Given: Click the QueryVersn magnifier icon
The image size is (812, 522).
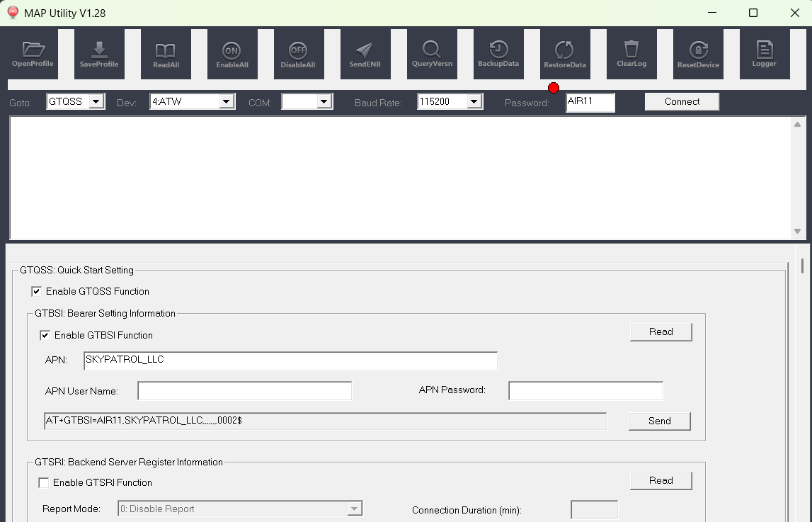Looking at the screenshot, I should pos(432,54).
